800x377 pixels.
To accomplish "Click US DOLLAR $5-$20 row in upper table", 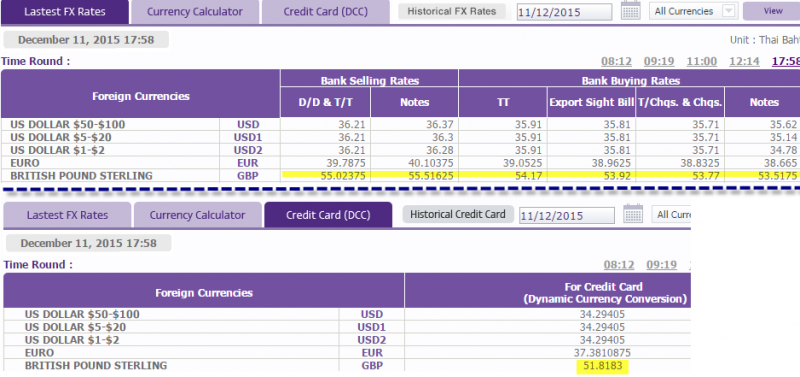I will 400,137.
